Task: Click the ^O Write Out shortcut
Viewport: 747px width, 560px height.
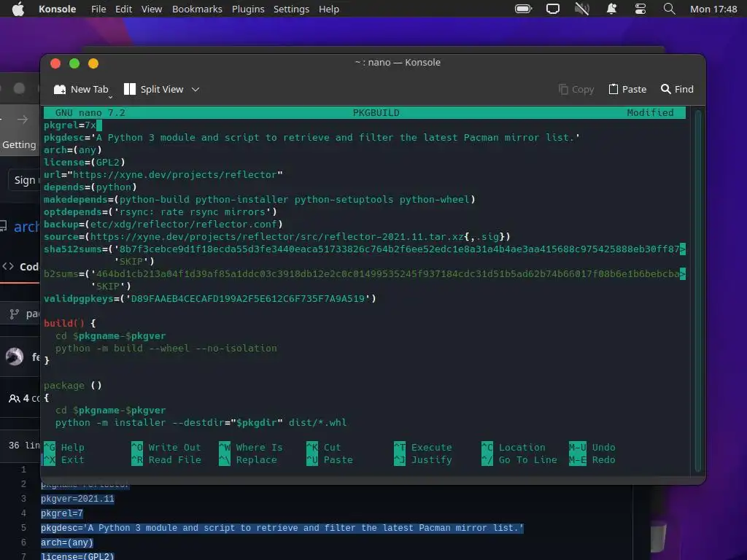Action: tap(166, 447)
